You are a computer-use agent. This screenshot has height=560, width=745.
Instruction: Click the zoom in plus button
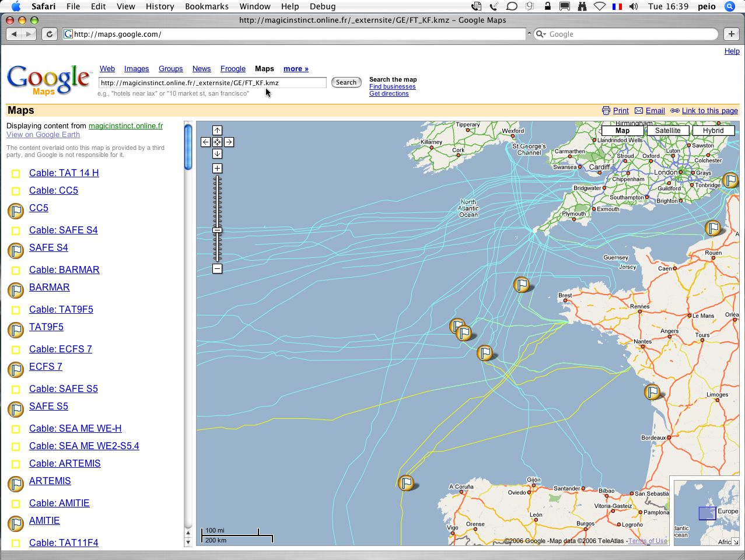coord(217,169)
